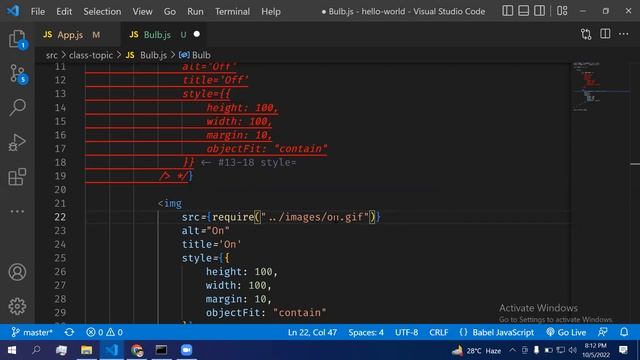Select encoding UTF-8
The image size is (640, 360).
(406, 332)
